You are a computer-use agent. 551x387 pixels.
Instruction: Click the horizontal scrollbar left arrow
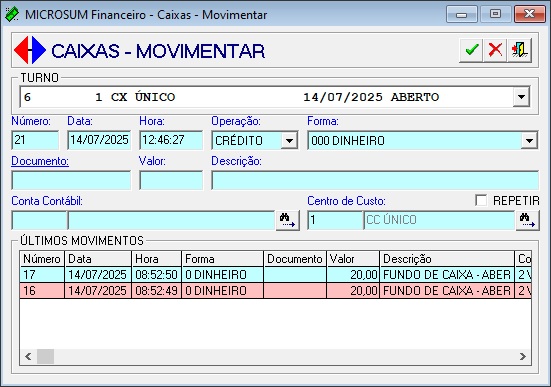[x=28, y=356]
